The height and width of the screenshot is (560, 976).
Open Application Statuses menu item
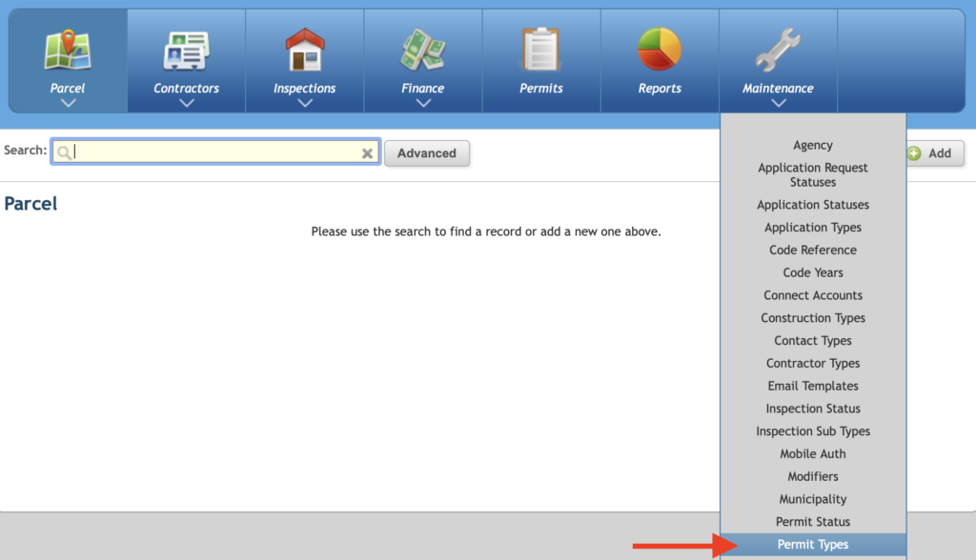pos(813,205)
